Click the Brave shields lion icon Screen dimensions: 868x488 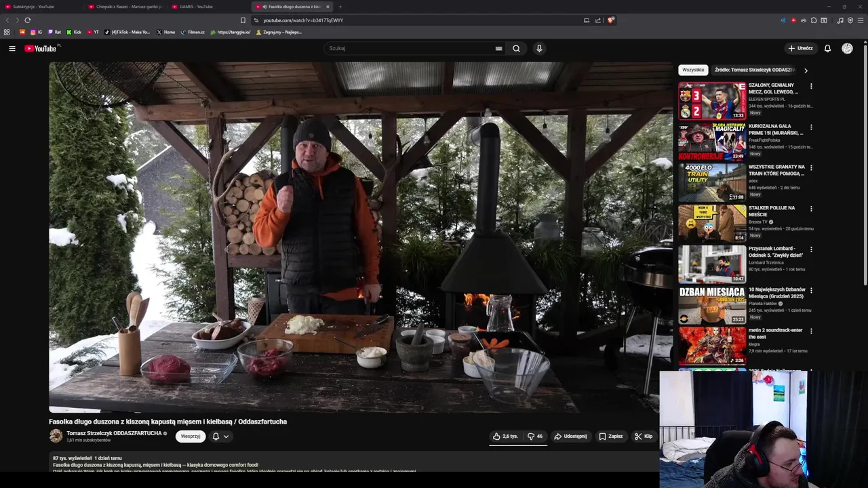coord(610,20)
